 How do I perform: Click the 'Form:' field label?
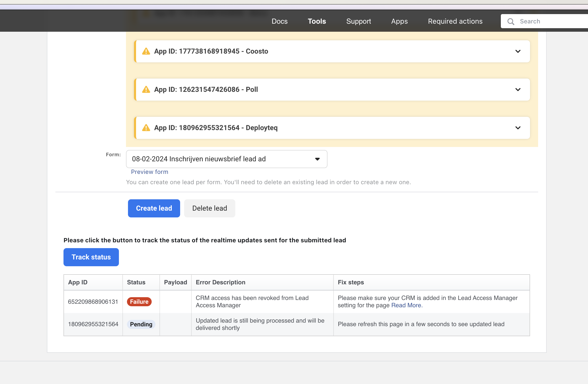coord(113,155)
